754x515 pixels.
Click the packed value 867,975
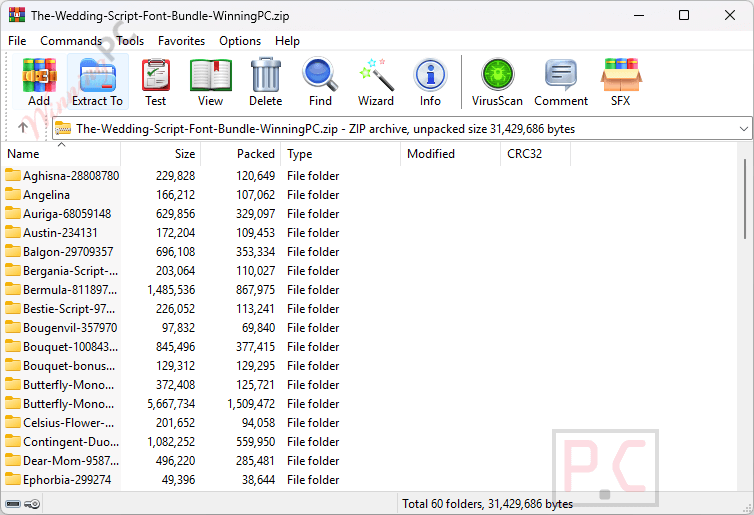[255, 289]
